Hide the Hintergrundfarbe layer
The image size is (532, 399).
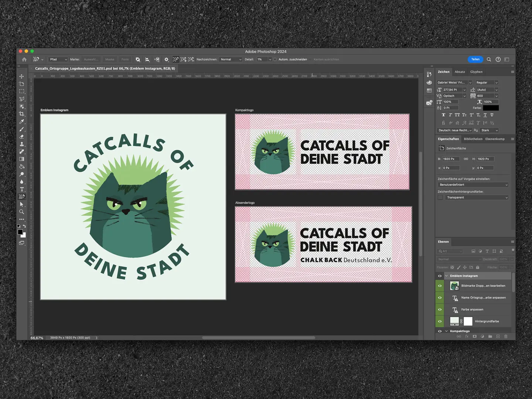point(440,321)
